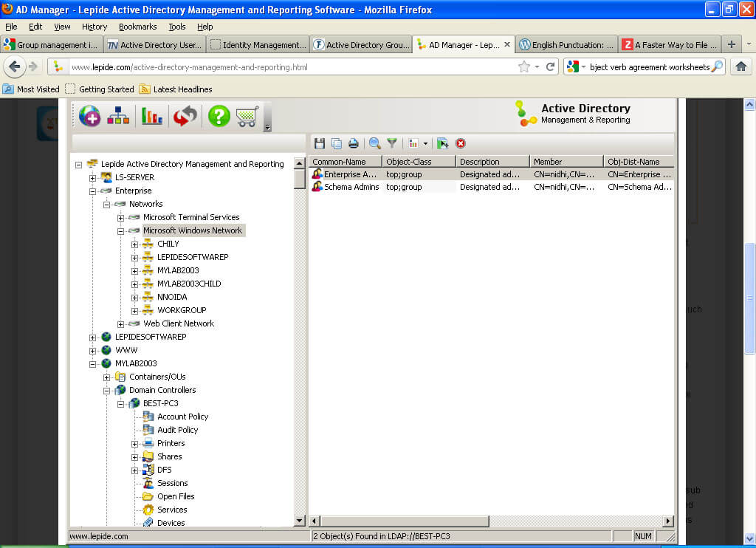This screenshot has height=548, width=756.
Task: Open a new browser tab
Action: pyautogui.click(x=732, y=44)
